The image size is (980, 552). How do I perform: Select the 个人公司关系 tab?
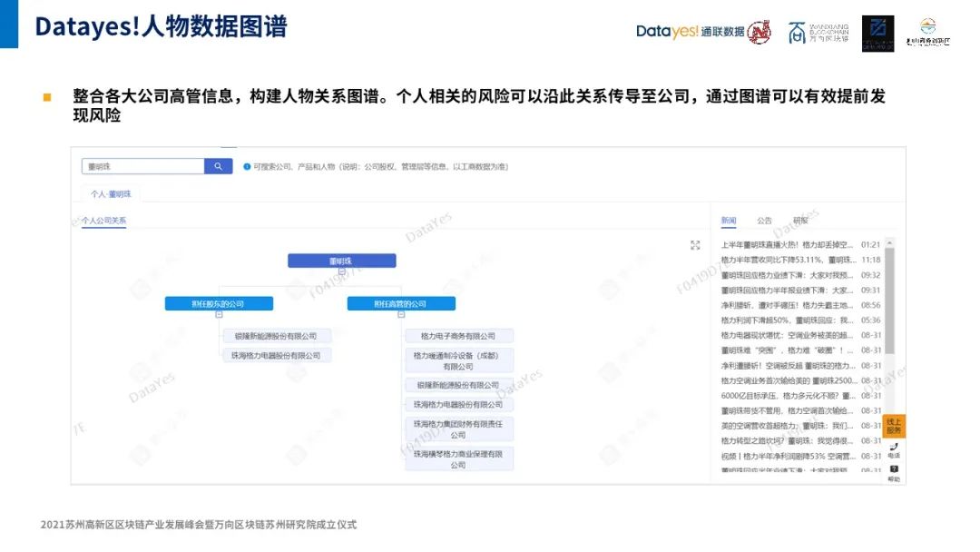tap(103, 221)
